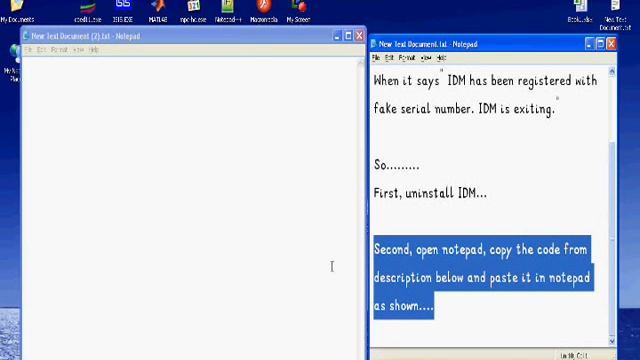Maximize the New Text Document (2) Notepad window
The image size is (640, 360).
[x=348, y=36]
